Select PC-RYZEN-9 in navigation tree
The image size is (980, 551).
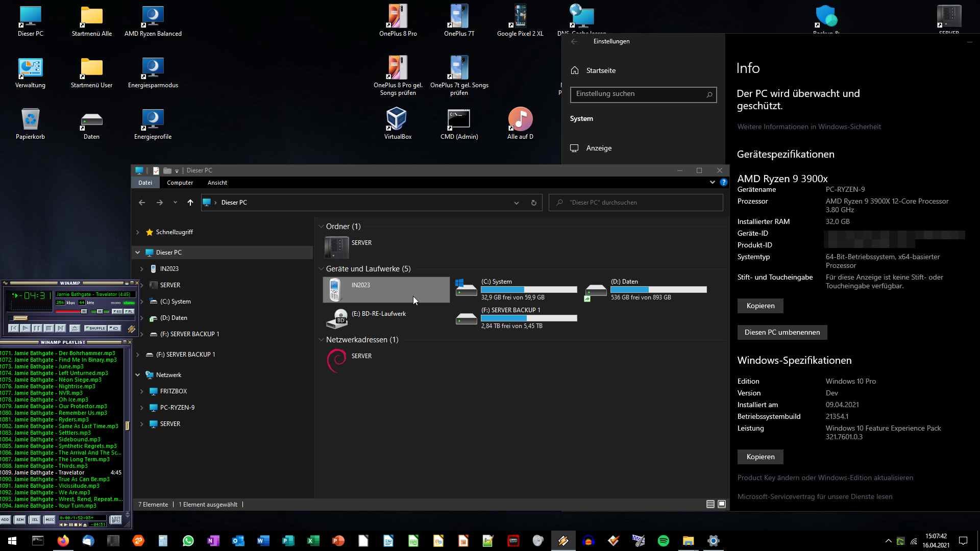[177, 408]
